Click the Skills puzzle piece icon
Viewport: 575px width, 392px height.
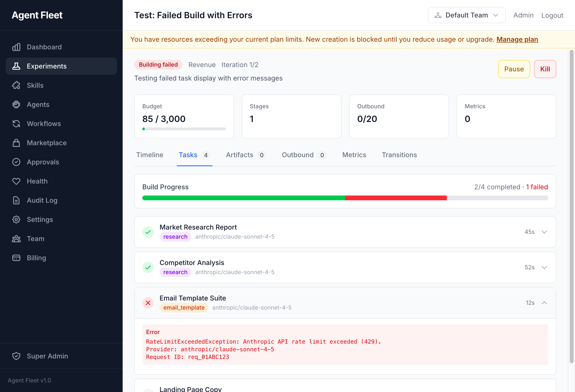pyautogui.click(x=16, y=85)
